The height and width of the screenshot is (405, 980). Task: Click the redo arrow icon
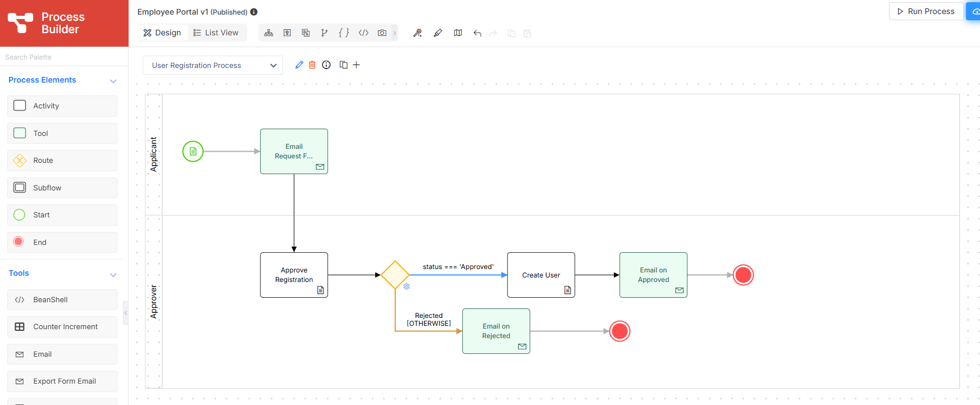[x=493, y=33]
